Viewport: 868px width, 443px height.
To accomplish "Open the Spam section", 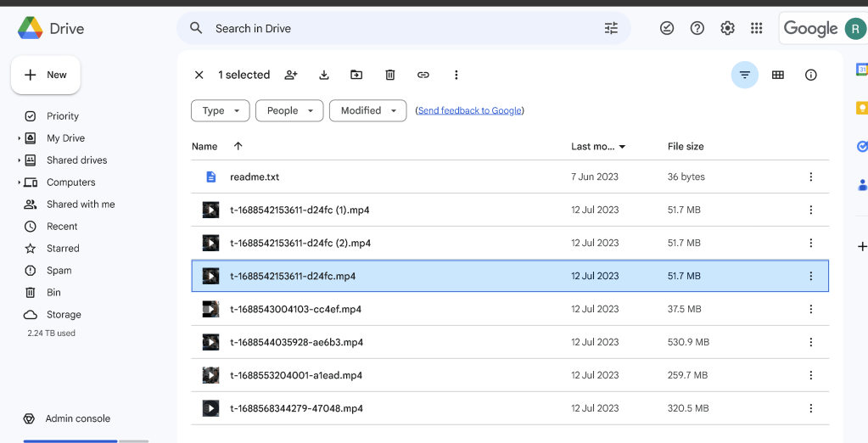I will tap(59, 271).
